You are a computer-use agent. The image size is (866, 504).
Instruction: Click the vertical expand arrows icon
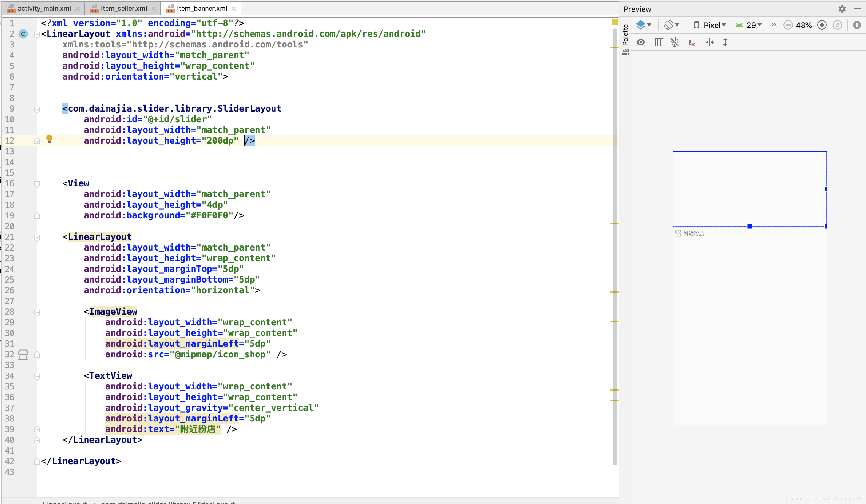(725, 42)
